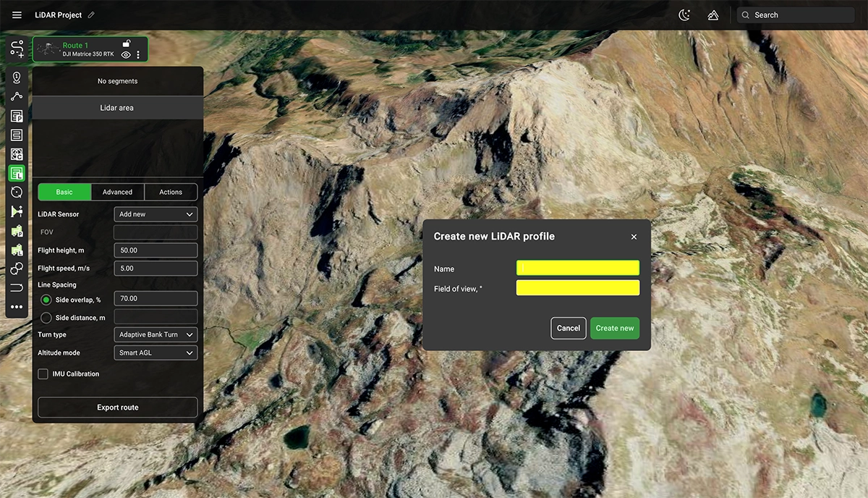Image resolution: width=868 pixels, height=498 pixels.
Task: Select the active LiDAR area tool
Action: coord(17,173)
